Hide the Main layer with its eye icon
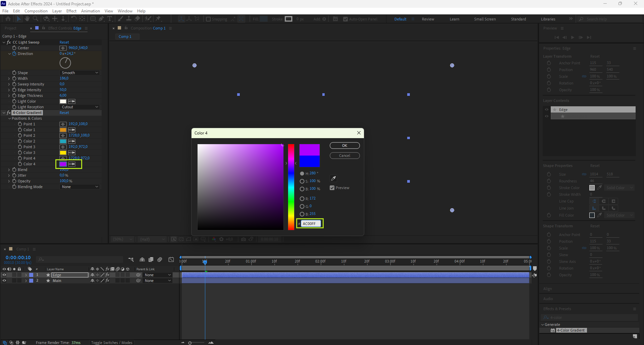The image size is (644, 345). click(4, 281)
